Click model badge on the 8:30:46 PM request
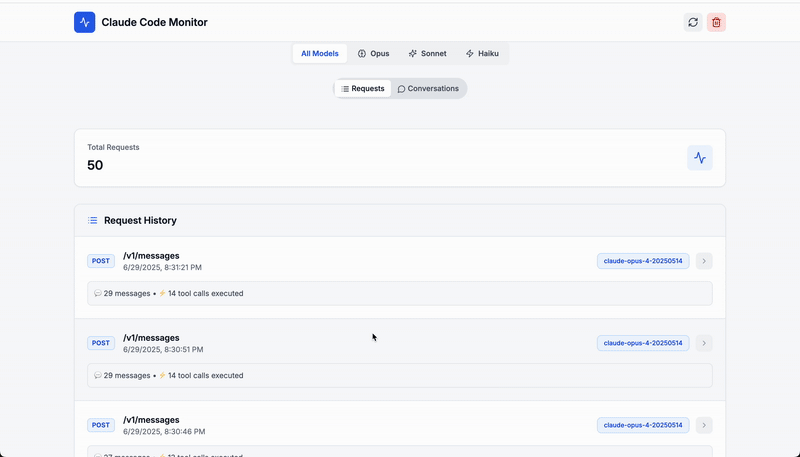The height and width of the screenshot is (457, 800). click(x=643, y=425)
